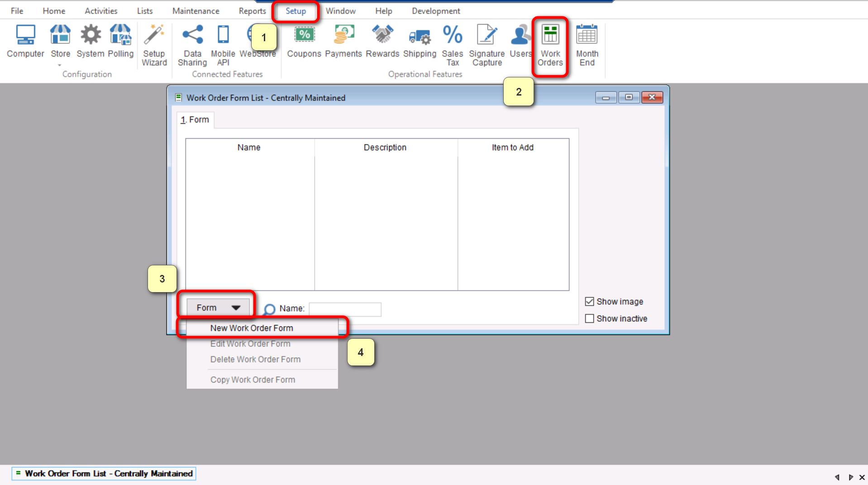Uncheck the Show image checkbox
The image size is (868, 485).
tap(589, 302)
